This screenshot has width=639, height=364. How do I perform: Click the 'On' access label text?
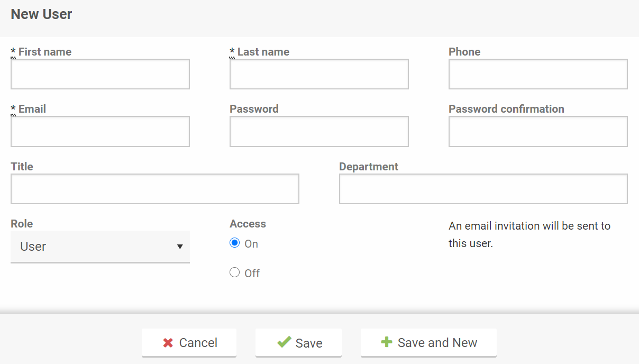(x=251, y=244)
